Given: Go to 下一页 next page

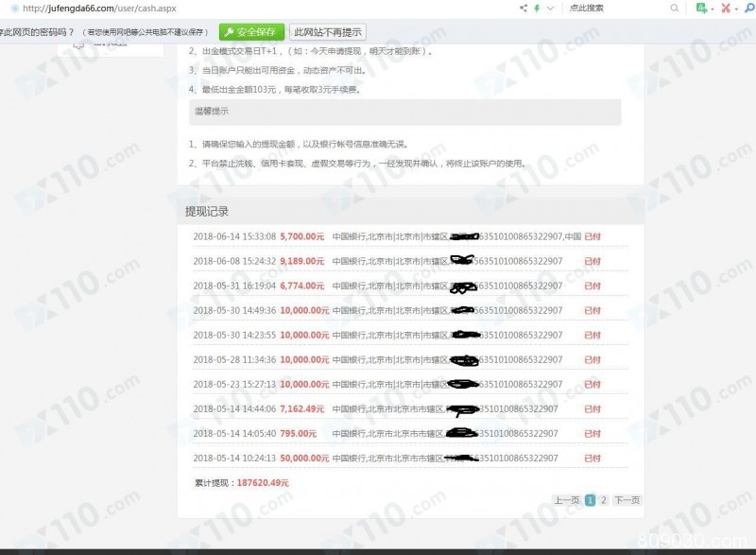Looking at the screenshot, I should [x=627, y=500].
